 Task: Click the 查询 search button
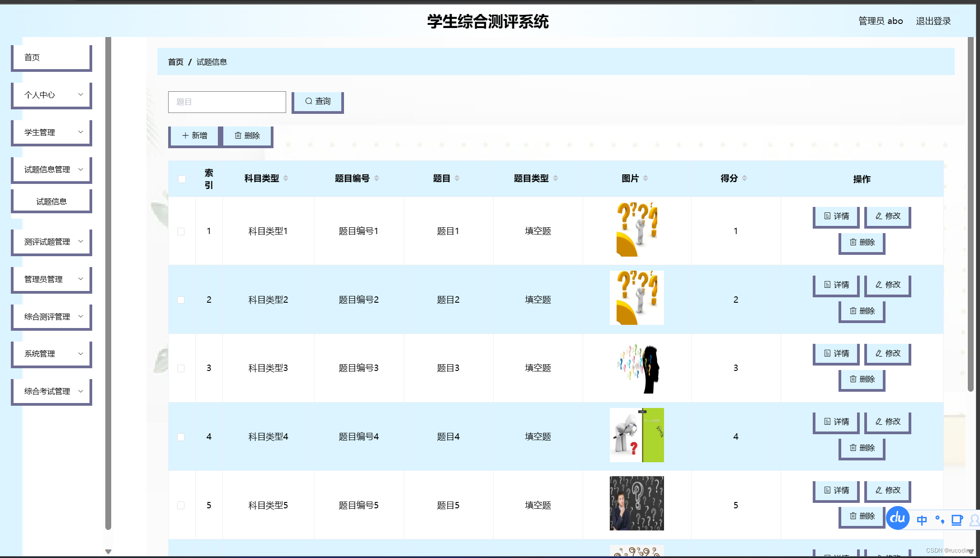click(x=317, y=102)
